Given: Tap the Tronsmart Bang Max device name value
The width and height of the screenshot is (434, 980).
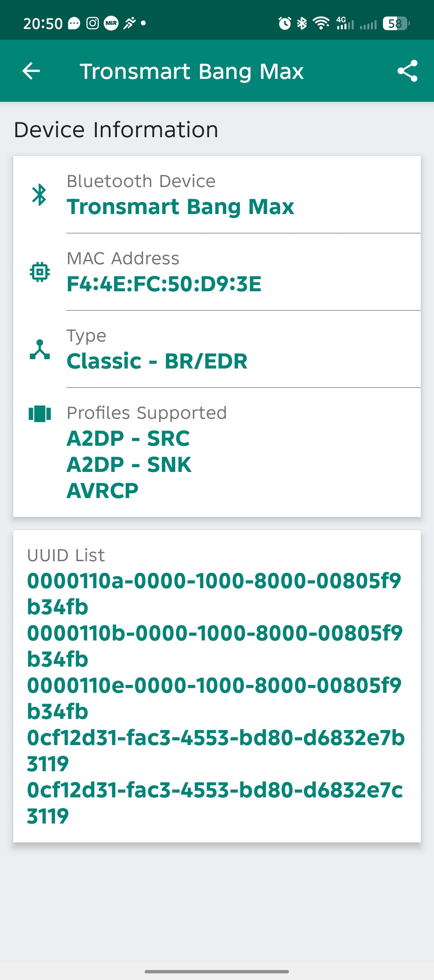Looking at the screenshot, I should (x=180, y=207).
